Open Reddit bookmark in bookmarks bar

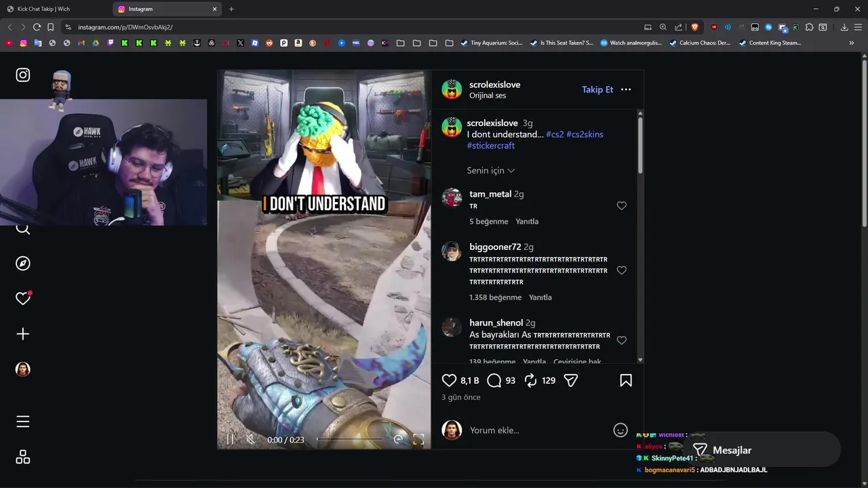(x=269, y=43)
